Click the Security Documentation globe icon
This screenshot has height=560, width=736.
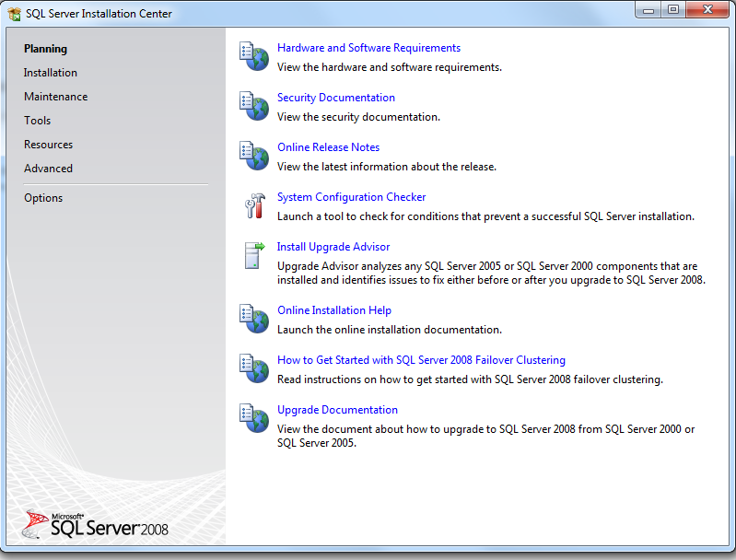[254, 106]
